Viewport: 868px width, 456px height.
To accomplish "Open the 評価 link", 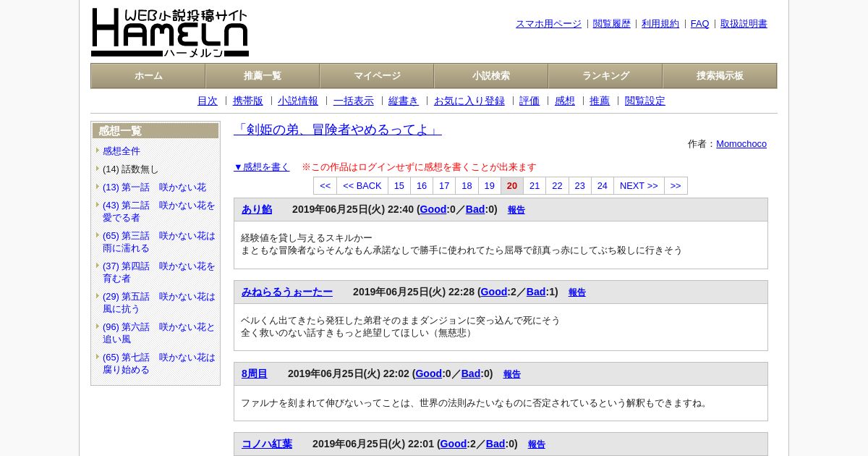I will (529, 101).
